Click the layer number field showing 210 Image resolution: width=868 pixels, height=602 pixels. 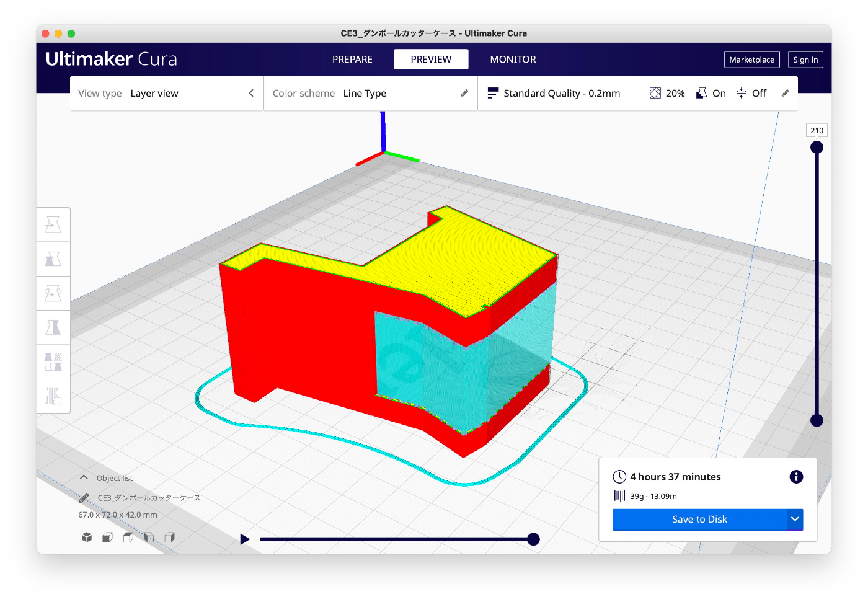[817, 130]
